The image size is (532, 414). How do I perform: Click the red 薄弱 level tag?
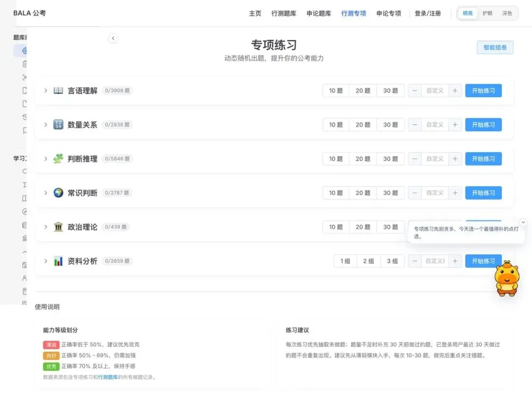pyautogui.click(x=51, y=345)
